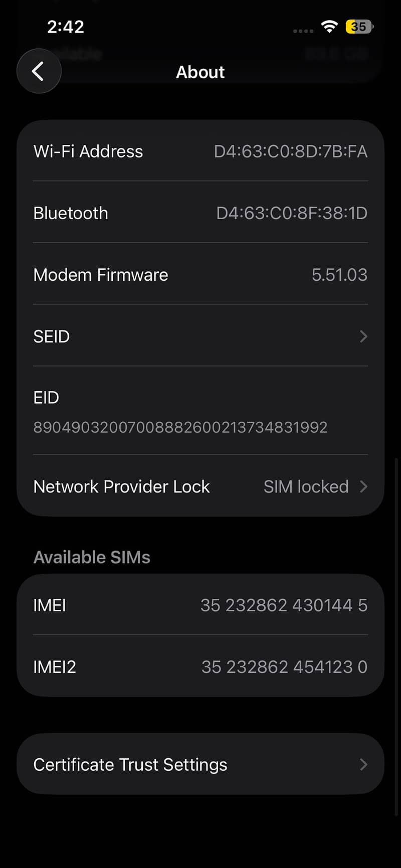Select the Network Provider Lock row
401x868 pixels.
(200, 486)
